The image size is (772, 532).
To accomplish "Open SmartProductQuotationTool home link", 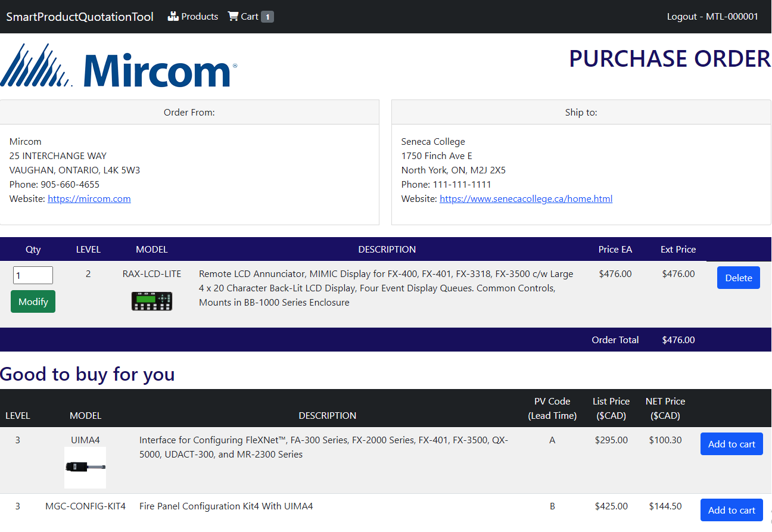I will pyautogui.click(x=80, y=17).
